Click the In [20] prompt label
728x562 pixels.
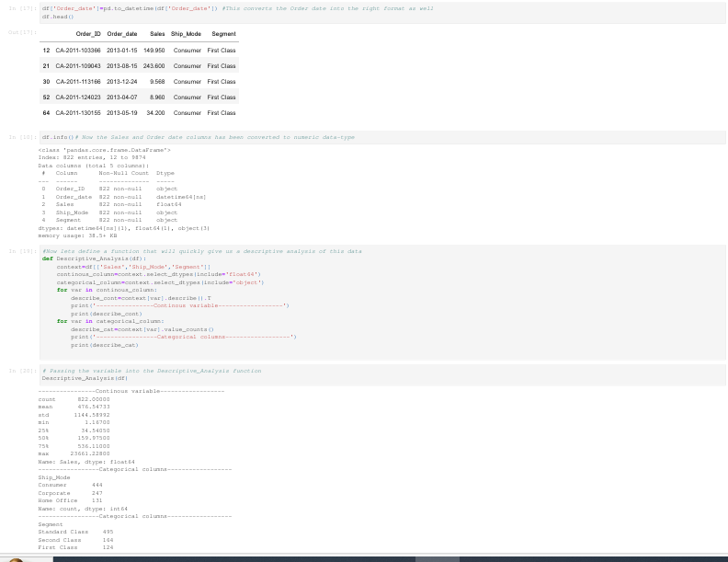[x=22, y=371]
